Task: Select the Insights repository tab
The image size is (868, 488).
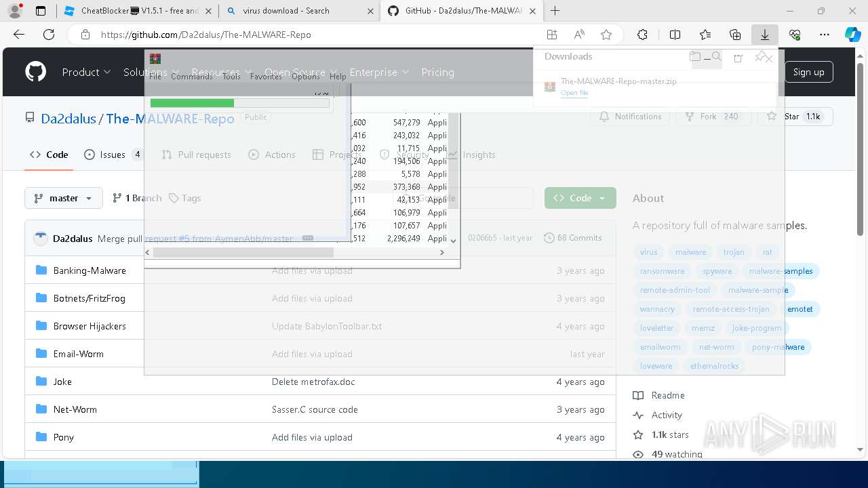Action: [x=471, y=155]
